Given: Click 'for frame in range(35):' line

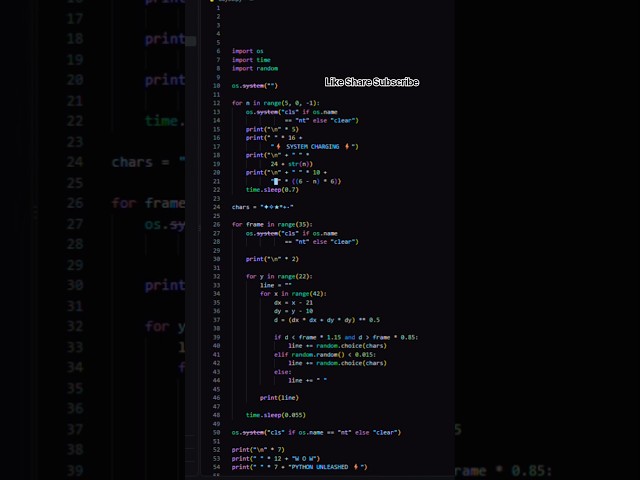Looking at the screenshot, I should tap(272, 224).
